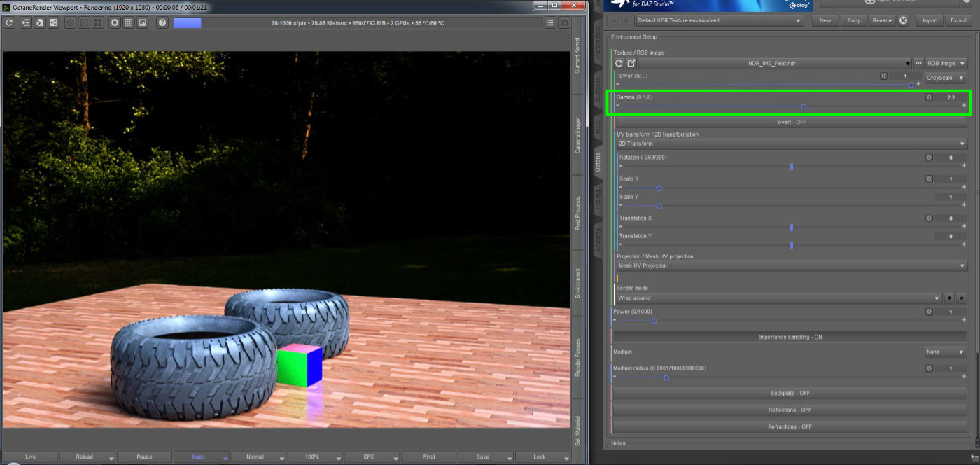Click the New environment button
Image resolution: width=980 pixels, height=465 pixels.
point(825,20)
